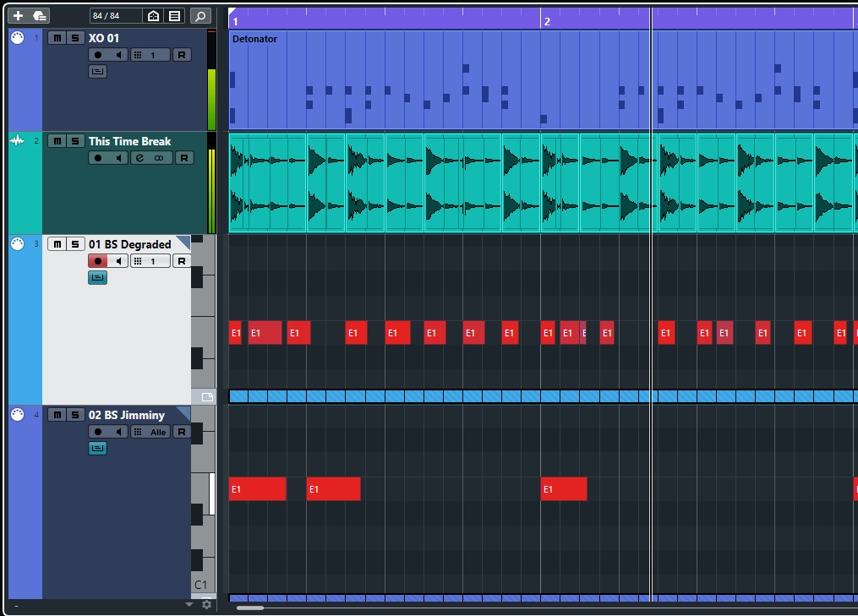Open the track list settings gear
This screenshot has width=858, height=616.
pyautogui.click(x=206, y=604)
